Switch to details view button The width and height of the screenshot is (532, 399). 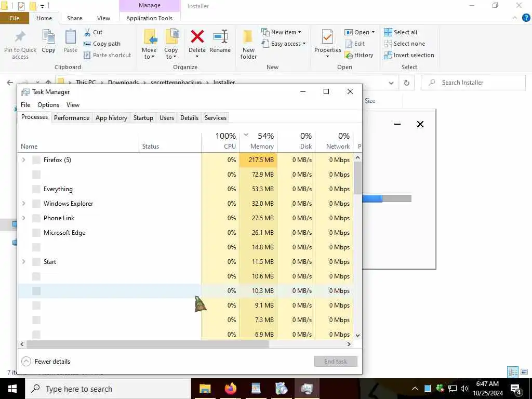(x=513, y=372)
